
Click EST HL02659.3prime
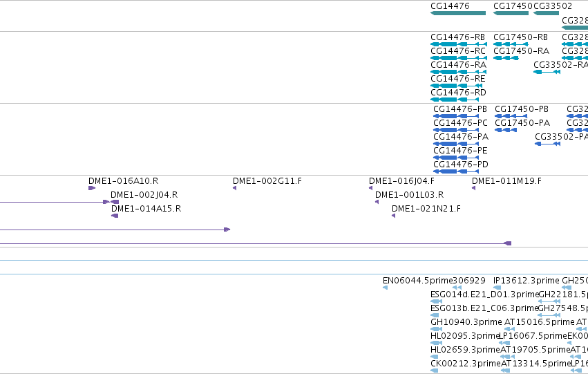pyautogui.click(x=466, y=350)
